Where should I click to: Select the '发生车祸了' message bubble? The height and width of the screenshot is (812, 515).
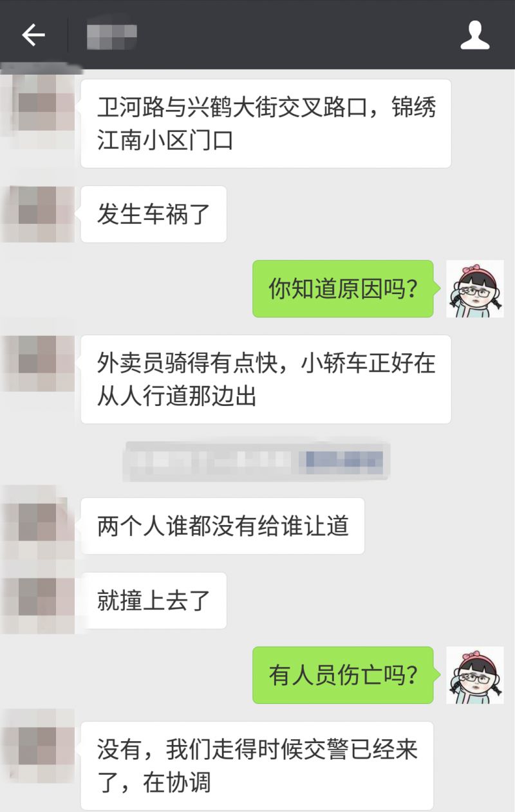pos(153,214)
